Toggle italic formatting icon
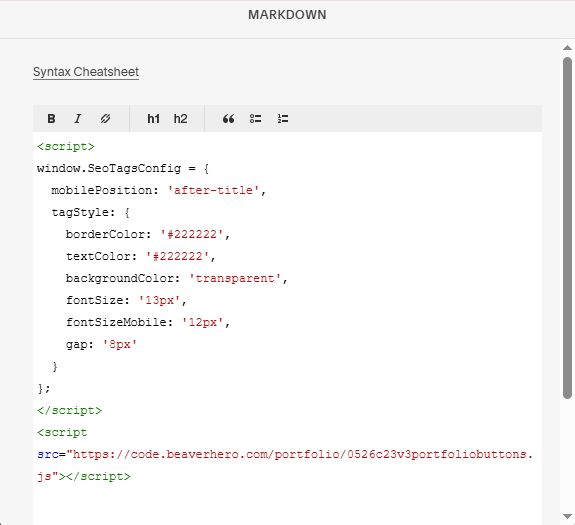 click(78, 119)
